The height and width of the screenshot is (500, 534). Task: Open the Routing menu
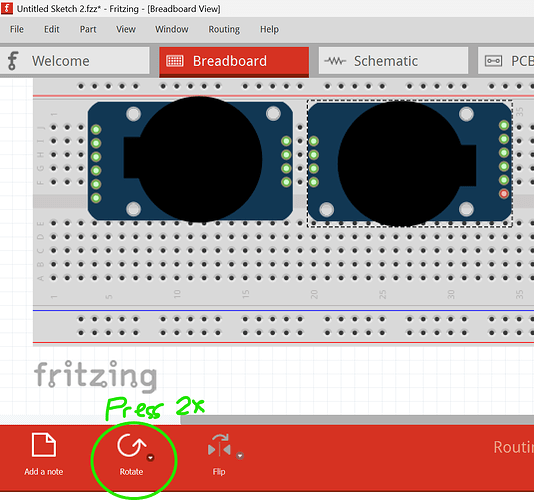click(x=224, y=29)
